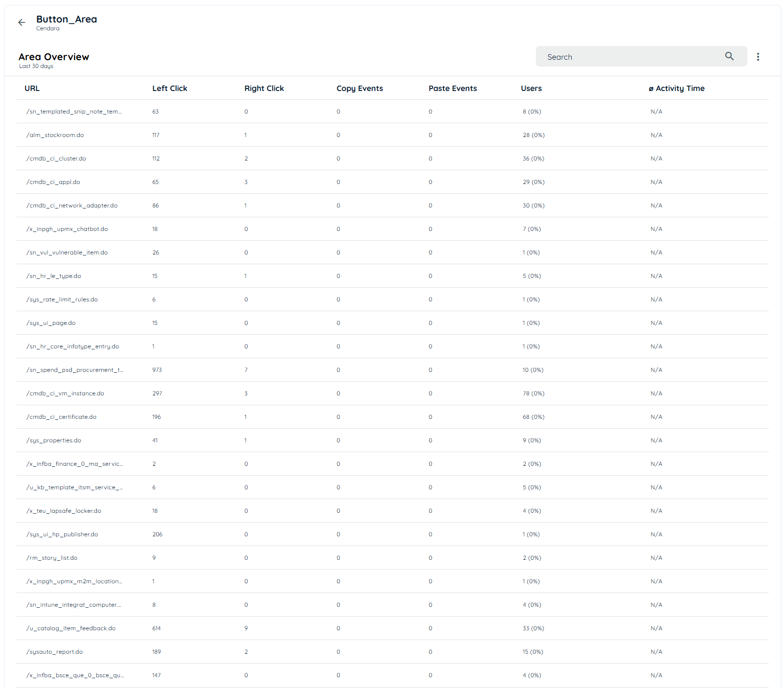Click left click count 147
The height and width of the screenshot is (688, 784).
point(157,675)
